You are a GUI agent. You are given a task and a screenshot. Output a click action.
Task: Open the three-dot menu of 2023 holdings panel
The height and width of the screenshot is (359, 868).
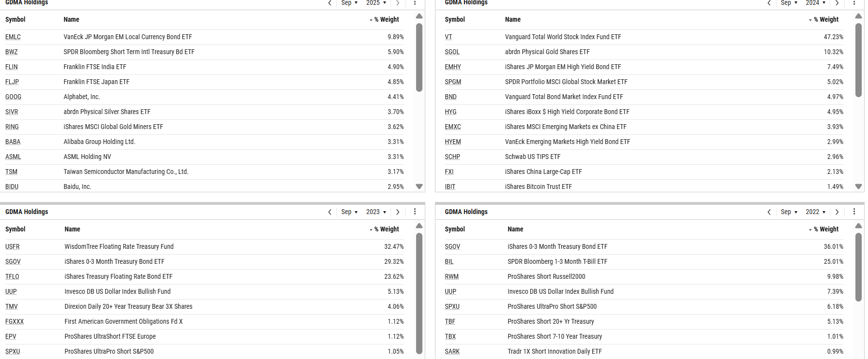point(415,212)
